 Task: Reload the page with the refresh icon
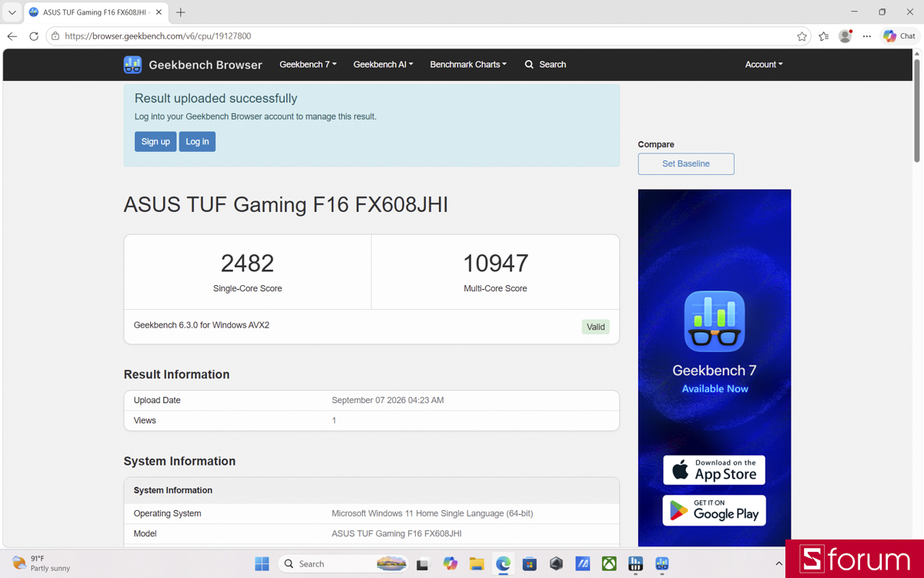34,36
